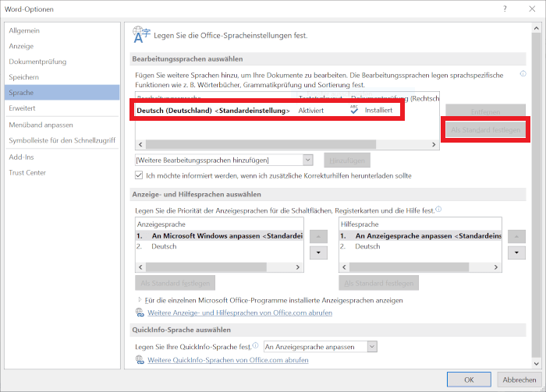This screenshot has width=546, height=392.
Task: Click horizontal scrollbar thumb in editing languages list
Action: (x=261, y=144)
